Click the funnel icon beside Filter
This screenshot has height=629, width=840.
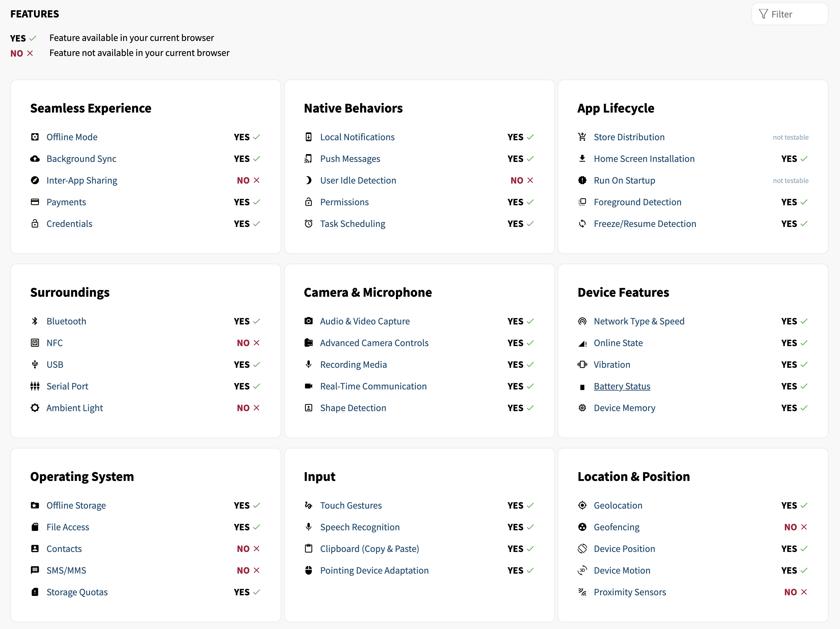[763, 14]
